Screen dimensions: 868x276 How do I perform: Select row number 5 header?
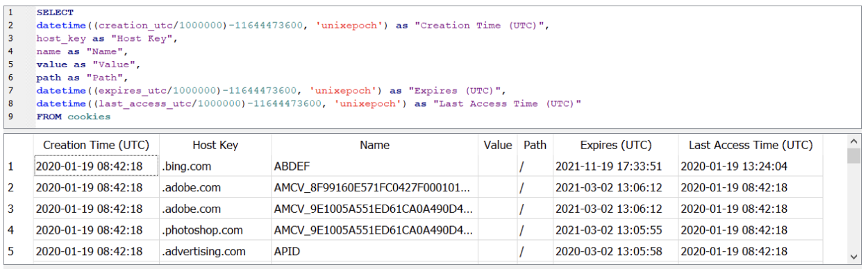pyautogui.click(x=19, y=251)
